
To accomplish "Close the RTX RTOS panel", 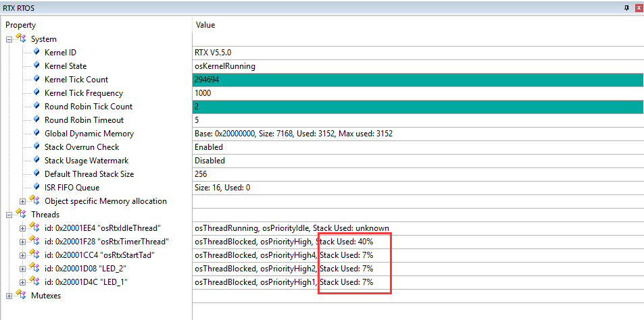I will tap(638, 7).
